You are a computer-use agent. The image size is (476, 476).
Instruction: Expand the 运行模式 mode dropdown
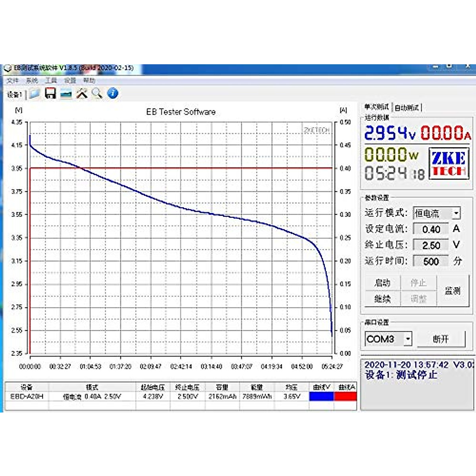[456, 213]
